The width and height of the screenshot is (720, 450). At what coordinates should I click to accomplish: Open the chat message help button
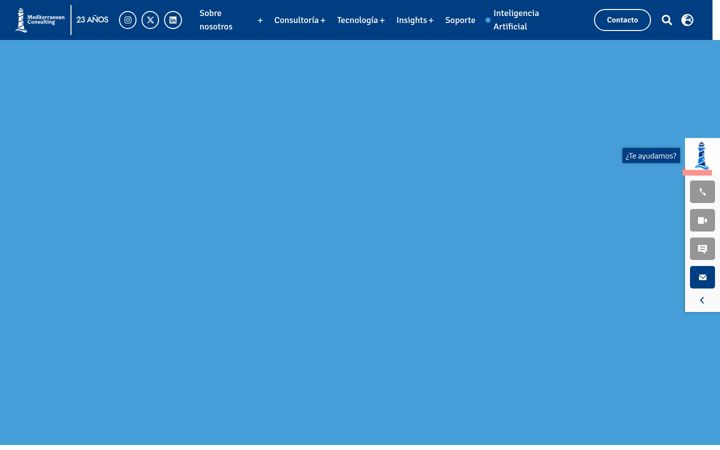point(702,249)
